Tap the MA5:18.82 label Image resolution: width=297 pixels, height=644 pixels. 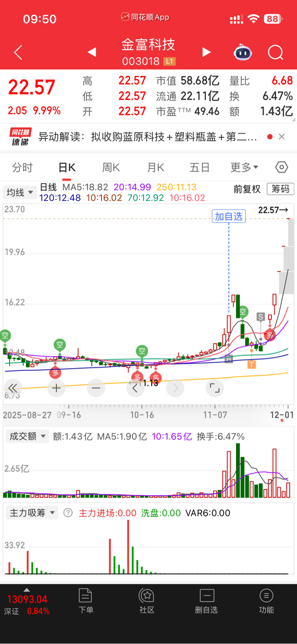click(85, 187)
